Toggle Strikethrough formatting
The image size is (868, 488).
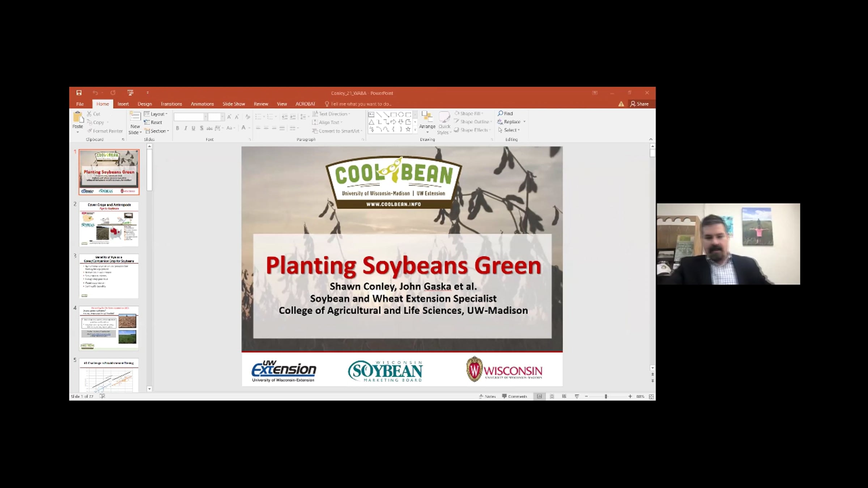[x=209, y=128]
